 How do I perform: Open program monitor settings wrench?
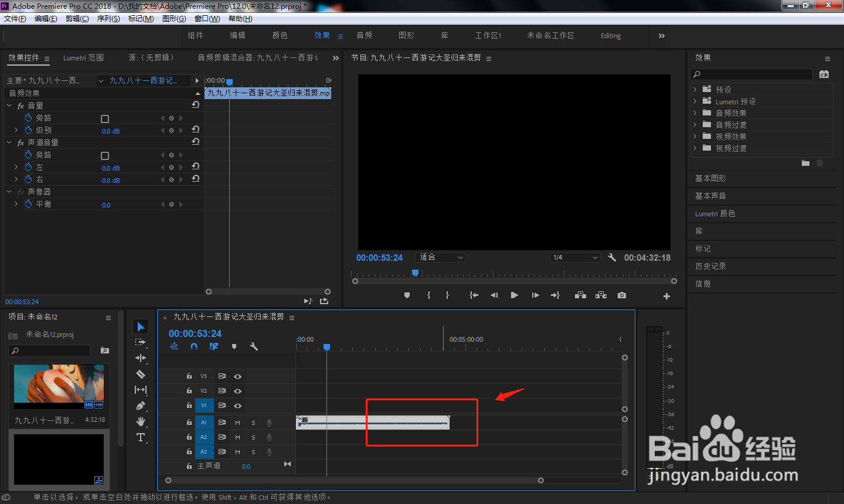coord(612,257)
